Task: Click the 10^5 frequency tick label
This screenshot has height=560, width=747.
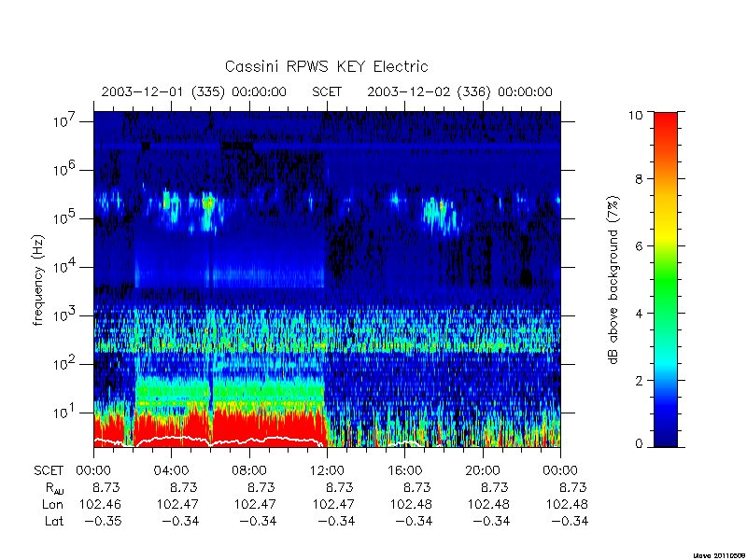Action: coord(65,217)
